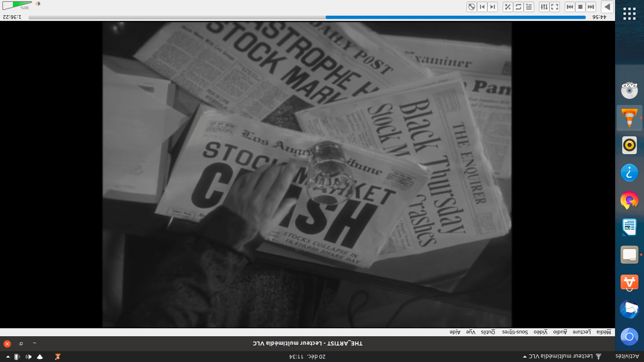Screen dimensions: 644x362
Task: Mute audio using the speaker icon
Action: (x=38, y=4)
